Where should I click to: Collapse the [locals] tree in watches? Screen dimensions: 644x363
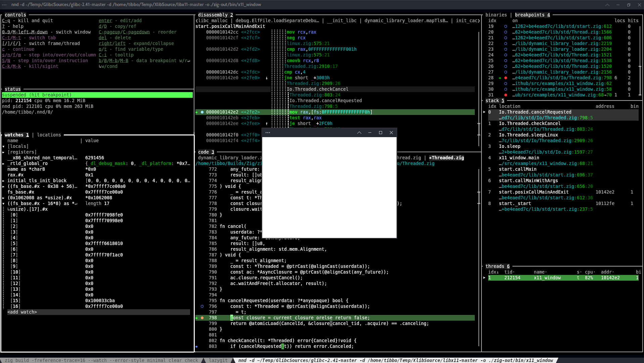(x=3, y=146)
